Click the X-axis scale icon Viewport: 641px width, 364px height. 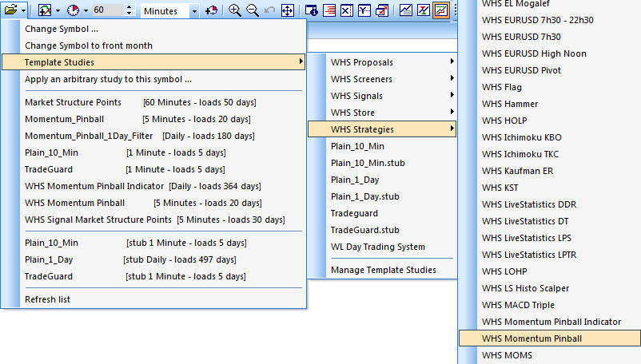(347, 10)
